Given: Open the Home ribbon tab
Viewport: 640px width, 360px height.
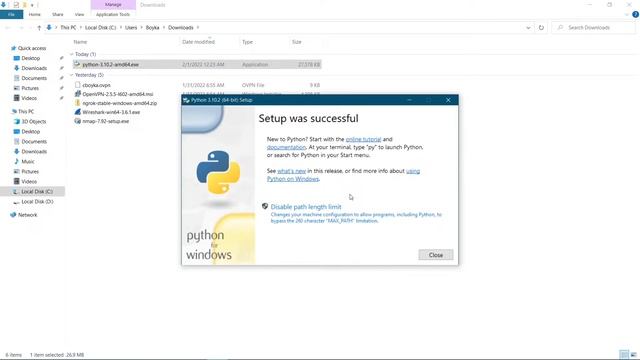Looking at the screenshot, I should pos(35,14).
